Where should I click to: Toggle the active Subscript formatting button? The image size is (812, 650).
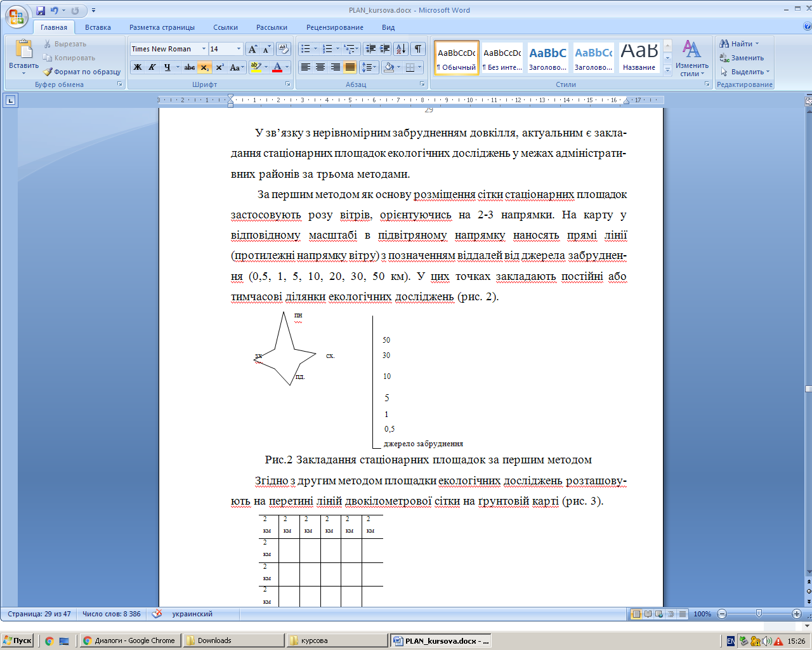point(204,67)
